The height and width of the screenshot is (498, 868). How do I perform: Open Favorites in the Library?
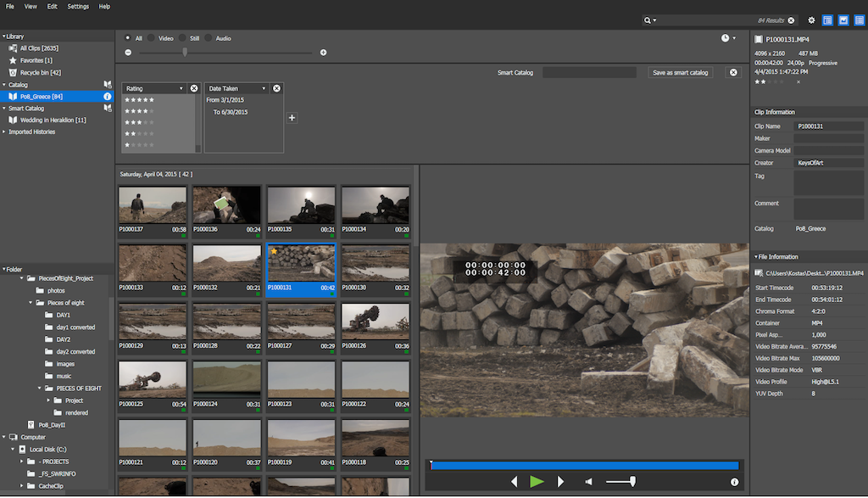(36, 61)
